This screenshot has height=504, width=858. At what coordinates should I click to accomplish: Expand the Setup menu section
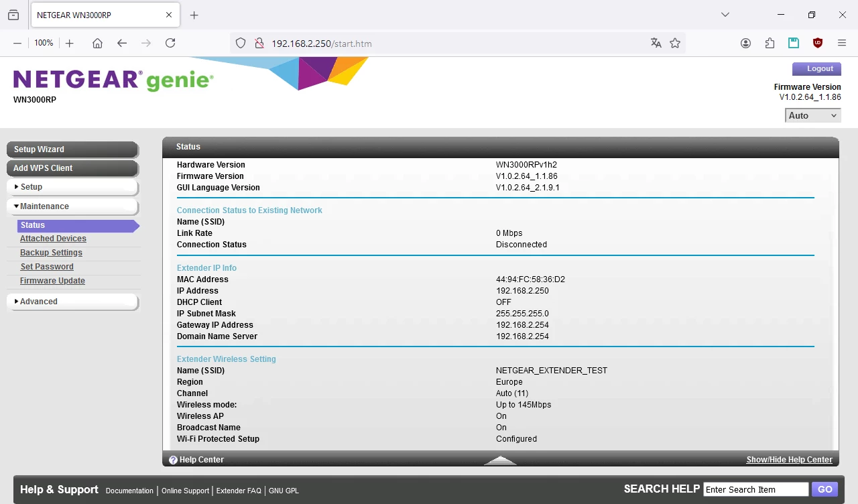(x=72, y=187)
